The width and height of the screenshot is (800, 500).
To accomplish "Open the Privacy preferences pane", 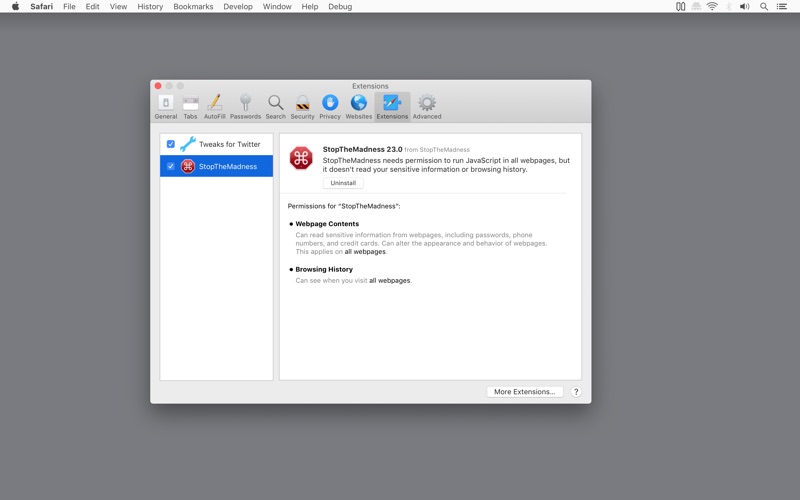I will 330,107.
